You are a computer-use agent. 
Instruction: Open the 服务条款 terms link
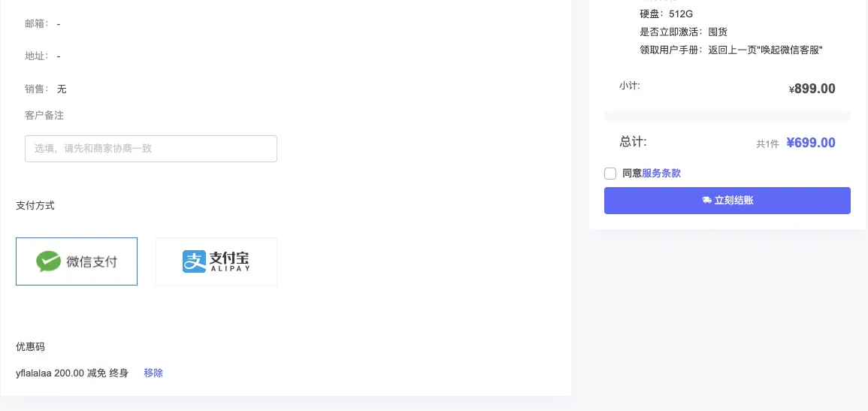coord(661,174)
